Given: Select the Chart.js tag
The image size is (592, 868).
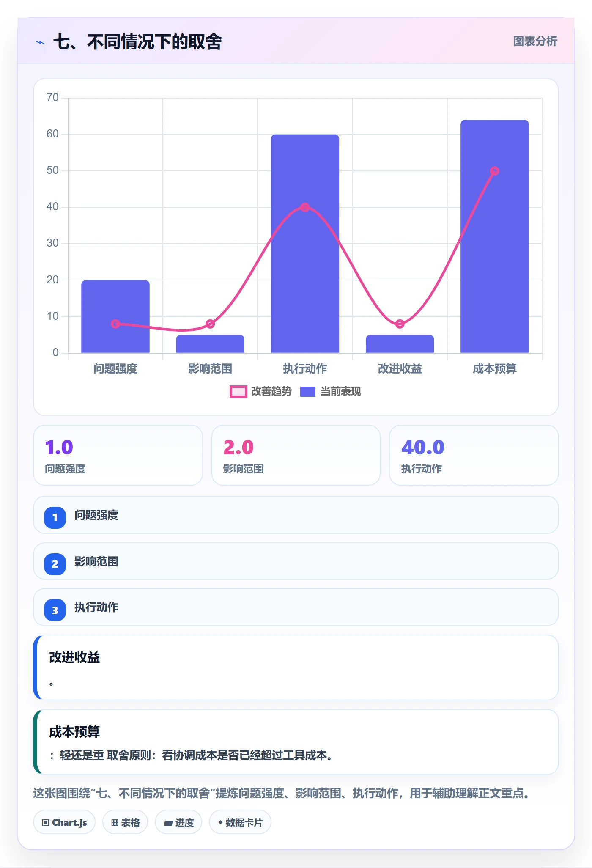Looking at the screenshot, I should [x=64, y=822].
